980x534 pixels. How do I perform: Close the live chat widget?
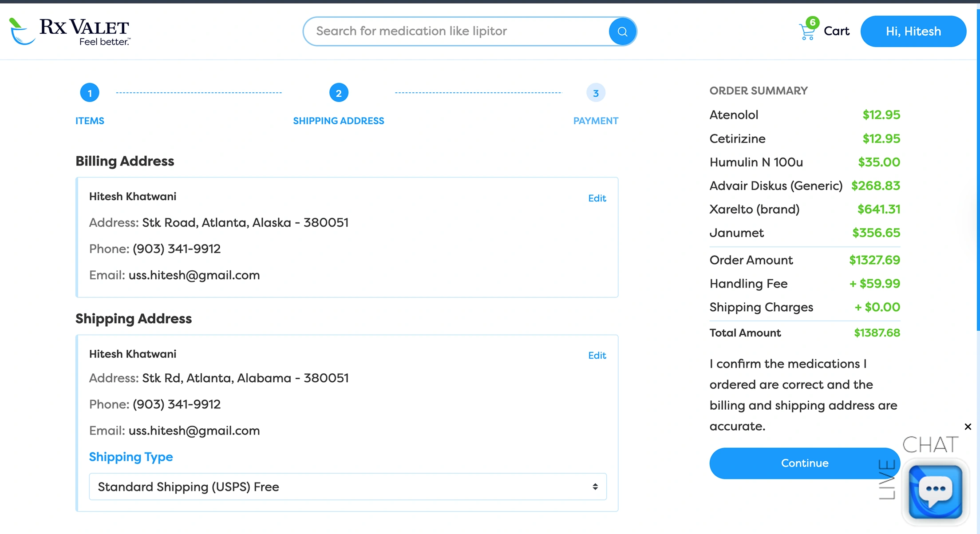pos(968,427)
